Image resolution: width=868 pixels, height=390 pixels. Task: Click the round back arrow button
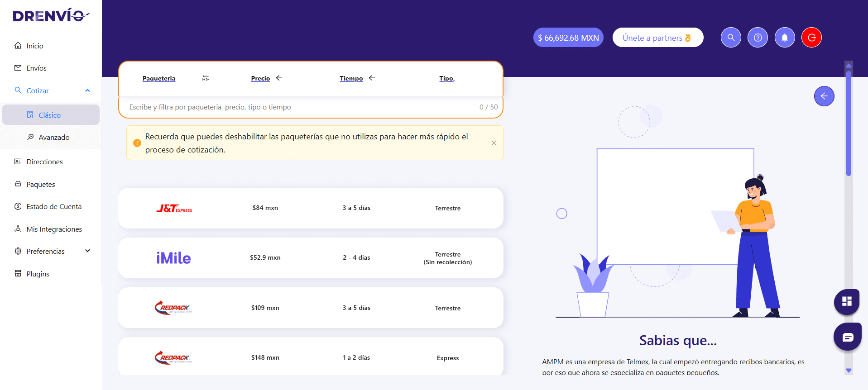coord(824,96)
